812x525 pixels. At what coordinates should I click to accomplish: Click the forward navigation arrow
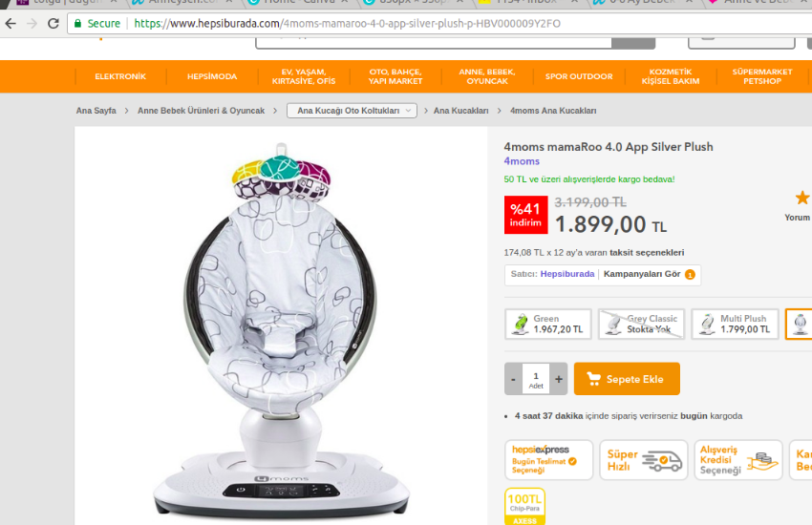click(x=32, y=23)
